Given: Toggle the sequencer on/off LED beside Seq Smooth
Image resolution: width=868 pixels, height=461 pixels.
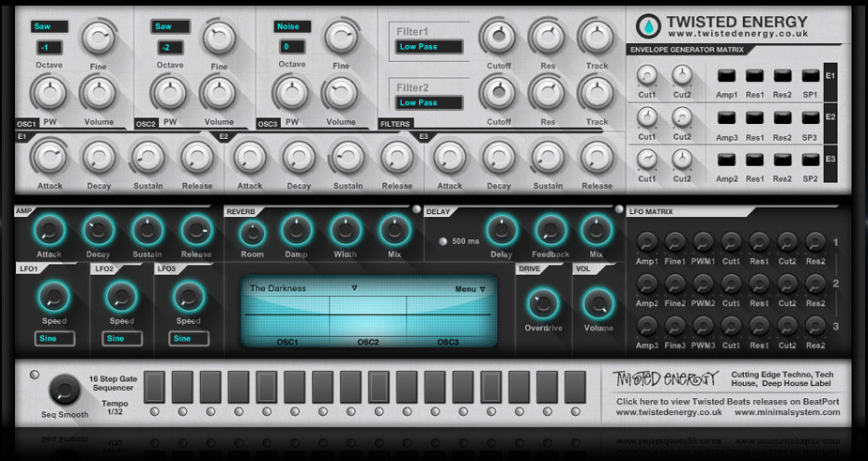Looking at the screenshot, I should [x=35, y=375].
